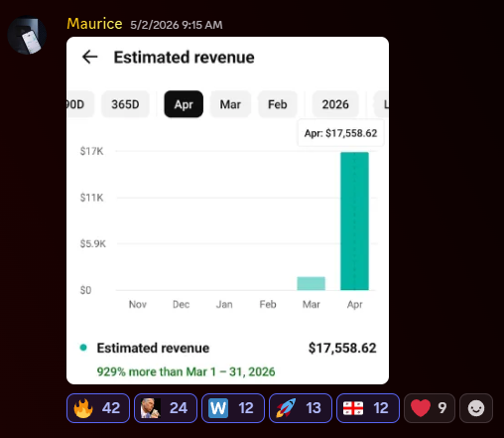Open the add reaction smiley picker

[476, 408]
